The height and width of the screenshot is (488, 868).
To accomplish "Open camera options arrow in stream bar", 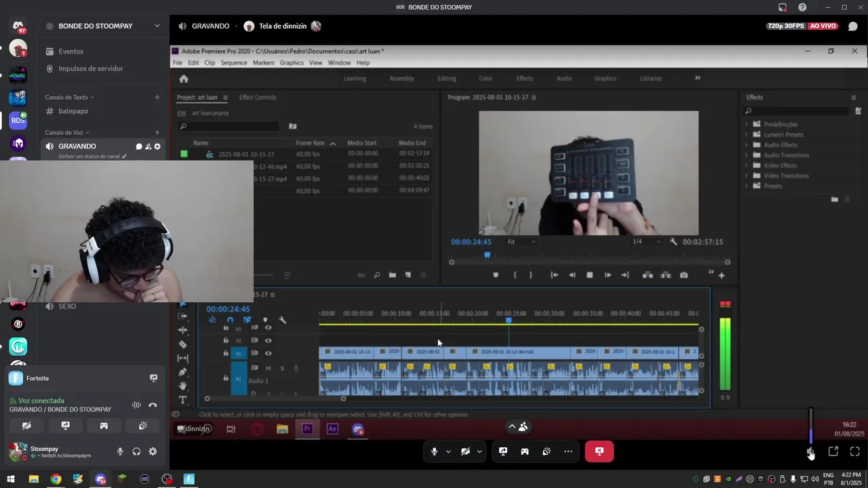I will (479, 451).
